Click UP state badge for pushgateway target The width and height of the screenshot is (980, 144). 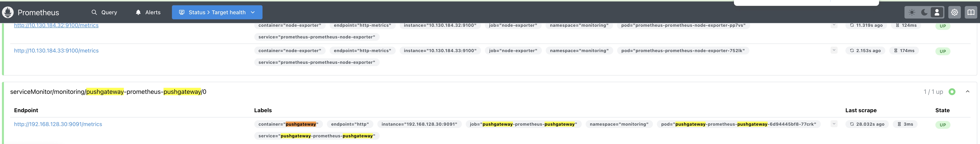943,125
